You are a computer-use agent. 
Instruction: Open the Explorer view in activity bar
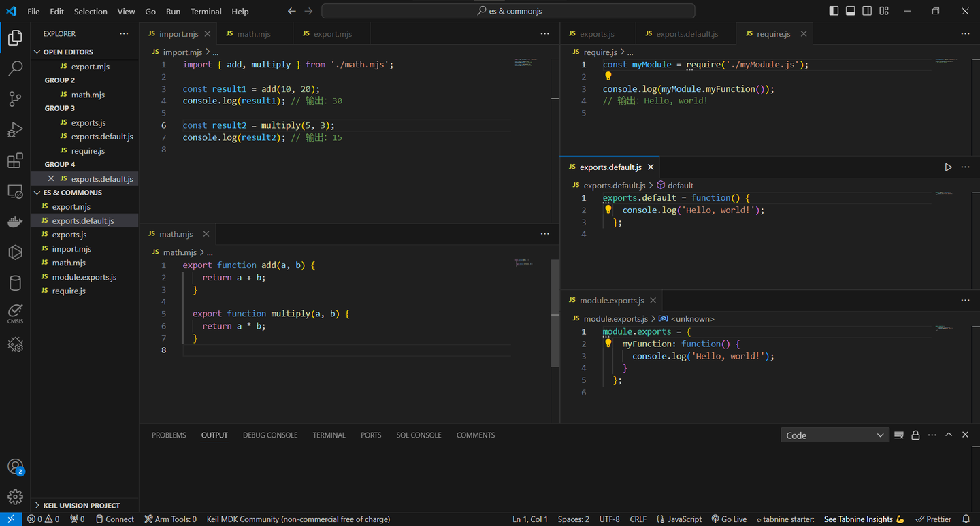pyautogui.click(x=15, y=37)
